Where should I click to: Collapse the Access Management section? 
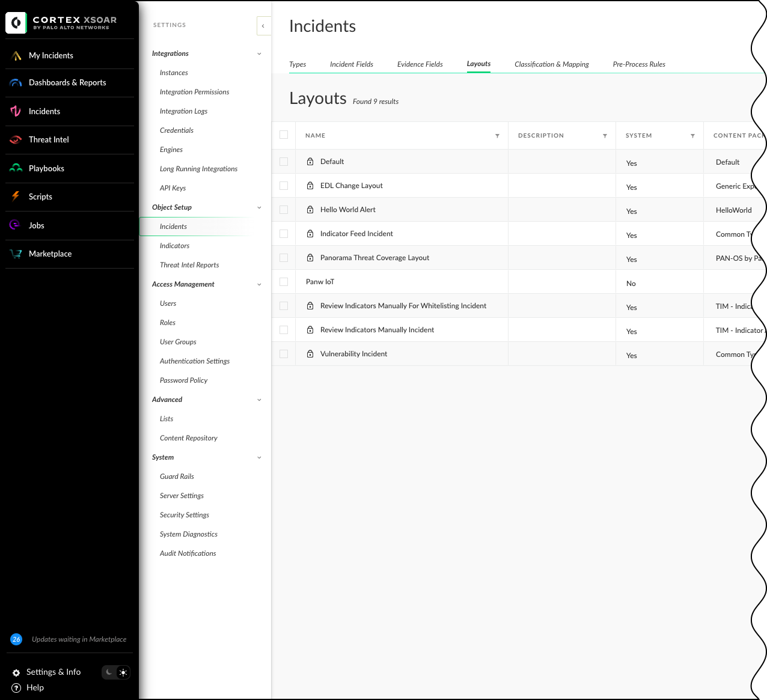[x=259, y=284]
